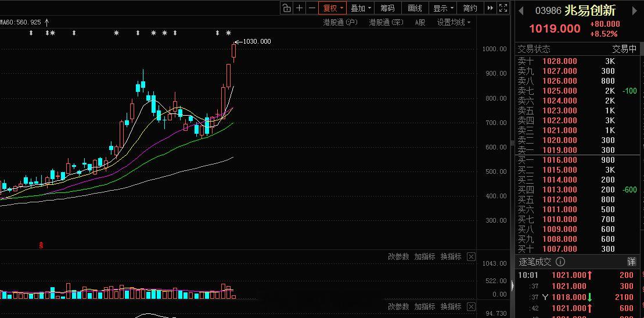This screenshot has width=644, height=318.
Task: Select the 买四 1013.000 bid row
Action: (x=577, y=190)
